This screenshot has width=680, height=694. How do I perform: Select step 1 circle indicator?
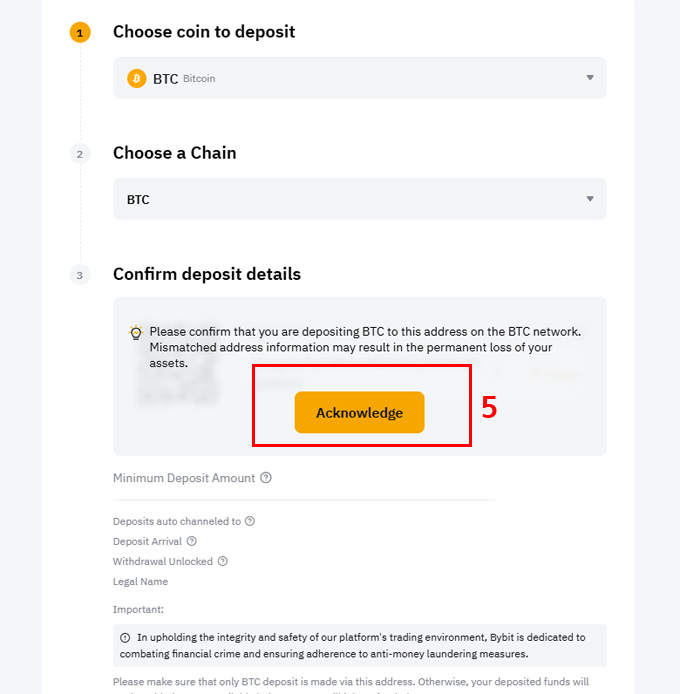pyautogui.click(x=80, y=33)
